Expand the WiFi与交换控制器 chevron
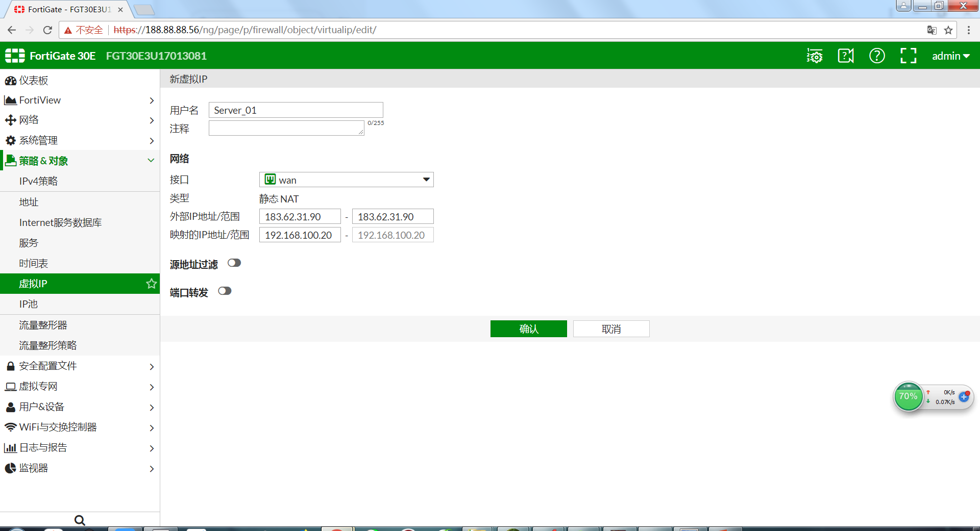This screenshot has width=980, height=531. pos(152,427)
